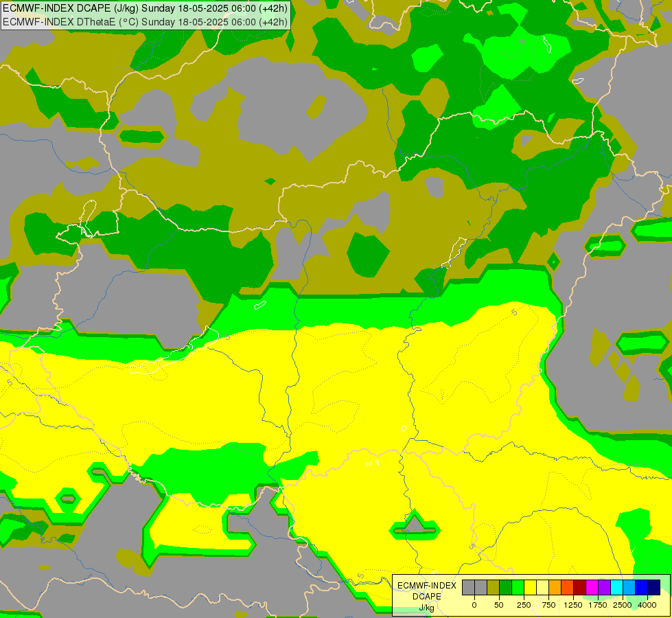Select the light blue legend swatch
This screenshot has width=672, height=618.
click(629, 588)
